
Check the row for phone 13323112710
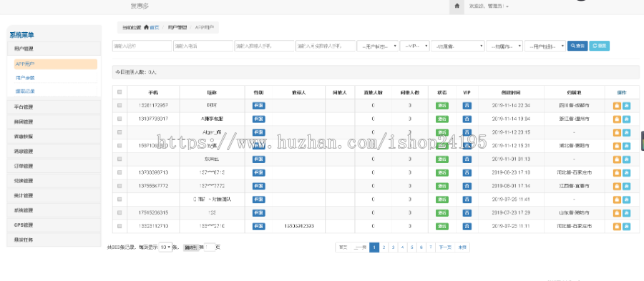coord(119,226)
